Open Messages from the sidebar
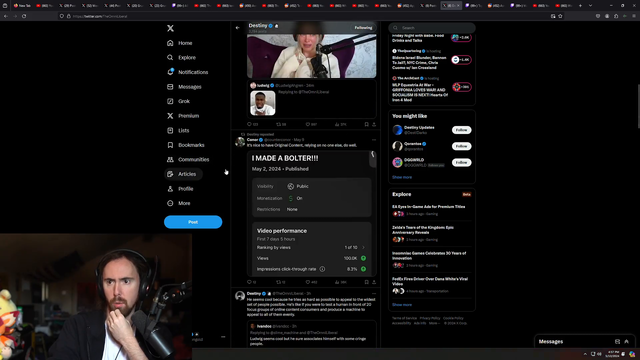The image size is (640, 360). click(184, 87)
